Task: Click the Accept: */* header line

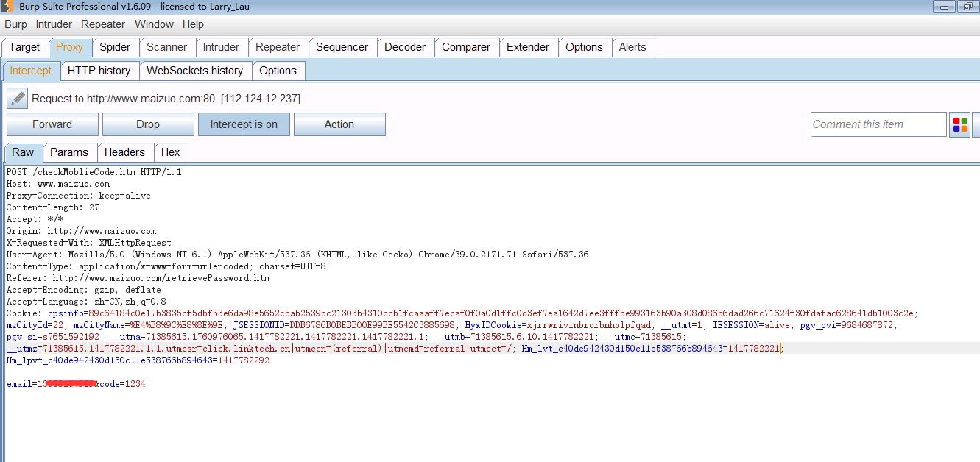Action: point(35,219)
